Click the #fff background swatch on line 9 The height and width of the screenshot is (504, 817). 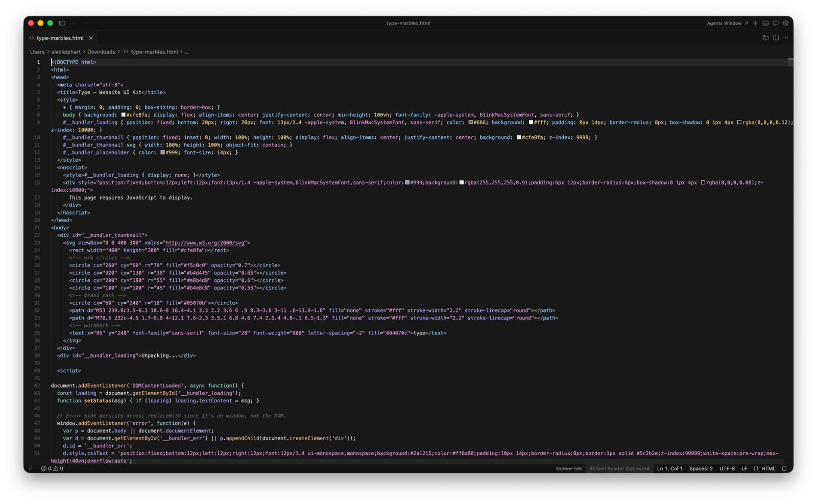pos(531,123)
